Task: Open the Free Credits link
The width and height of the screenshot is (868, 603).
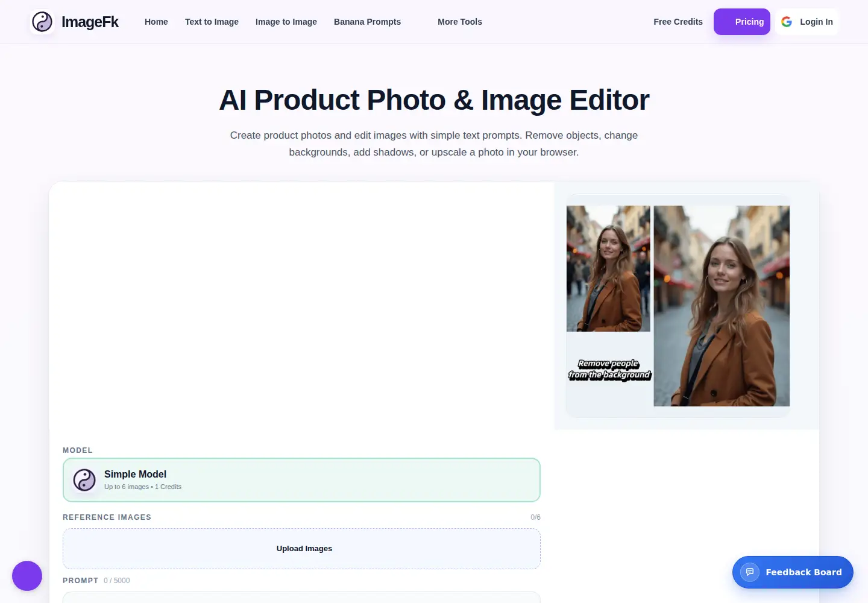Action: [678, 22]
